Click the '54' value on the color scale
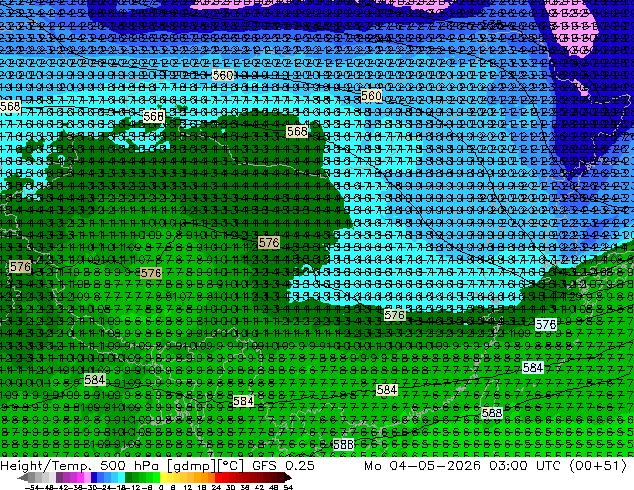Viewport: 634px width, 490px height. [x=288, y=487]
